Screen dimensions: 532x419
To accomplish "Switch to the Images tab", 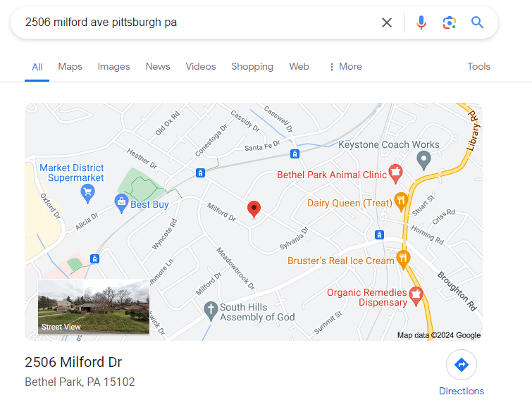I will tap(113, 66).
